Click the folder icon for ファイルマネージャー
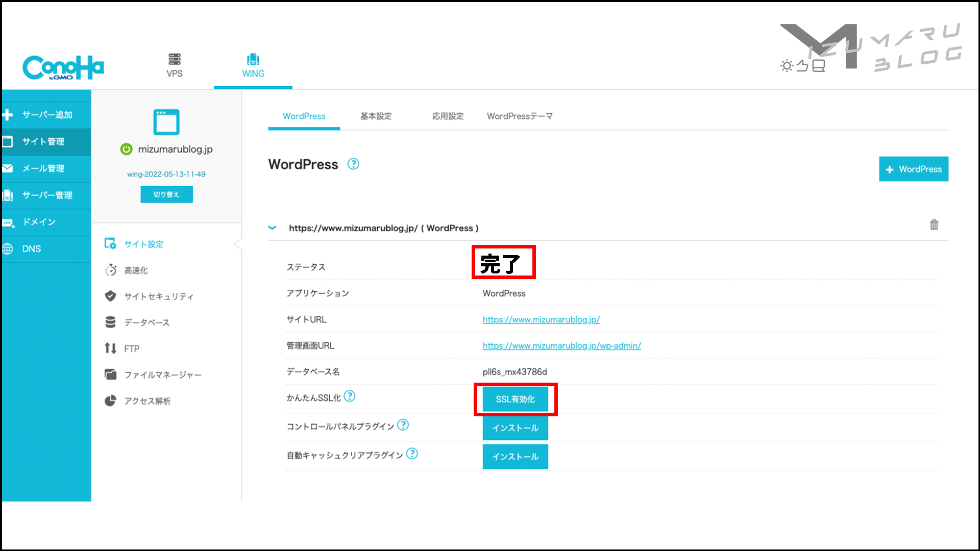 point(110,374)
